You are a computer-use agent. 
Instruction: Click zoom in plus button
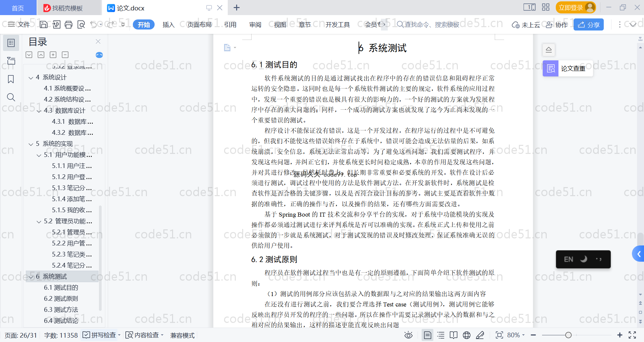point(620,335)
